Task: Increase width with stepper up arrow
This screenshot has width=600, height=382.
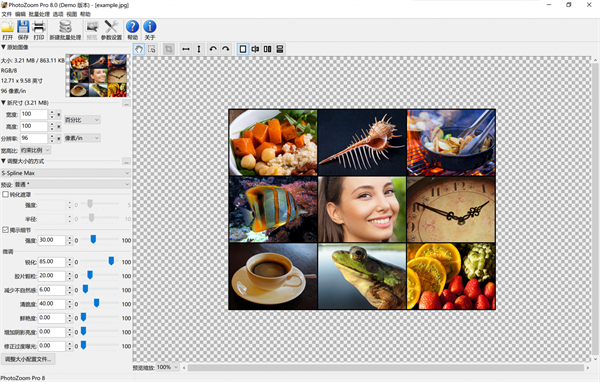Action: click(x=52, y=112)
